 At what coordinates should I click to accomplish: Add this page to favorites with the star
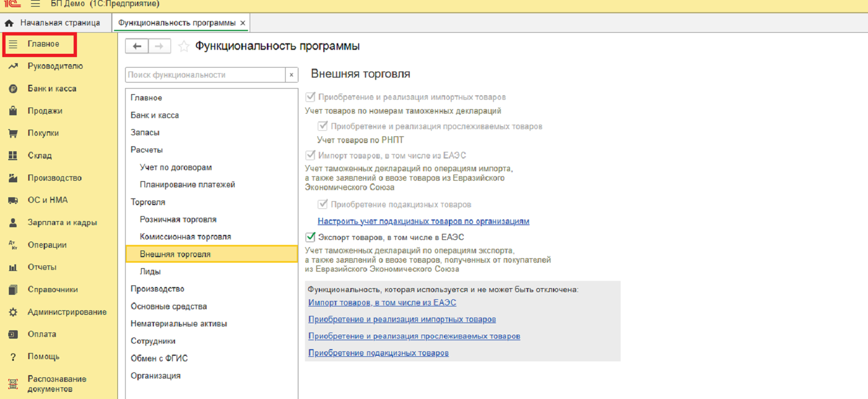tap(184, 47)
